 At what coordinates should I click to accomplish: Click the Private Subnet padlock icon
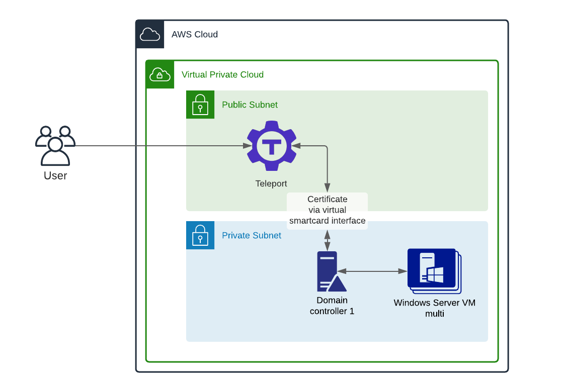[x=200, y=235]
